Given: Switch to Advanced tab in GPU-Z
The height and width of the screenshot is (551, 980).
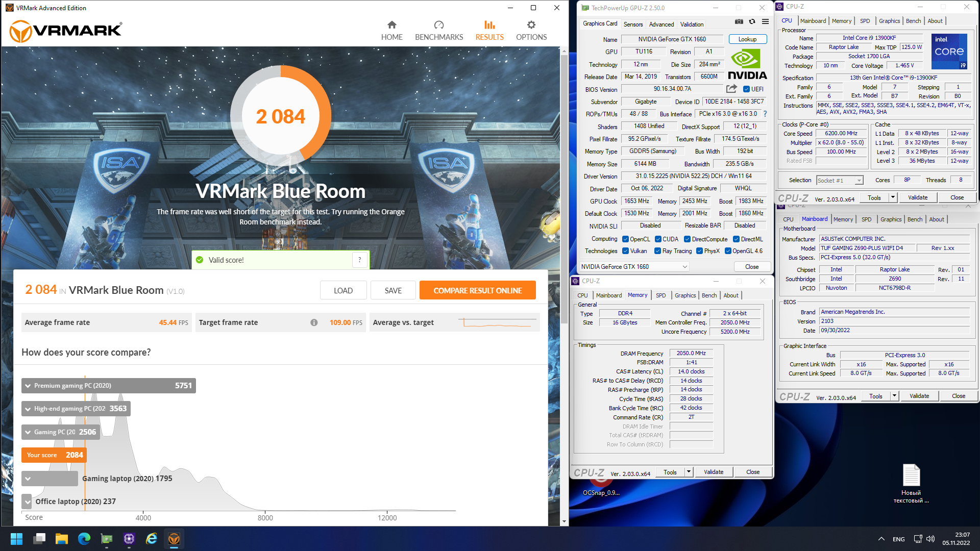Looking at the screenshot, I should click(x=661, y=24).
